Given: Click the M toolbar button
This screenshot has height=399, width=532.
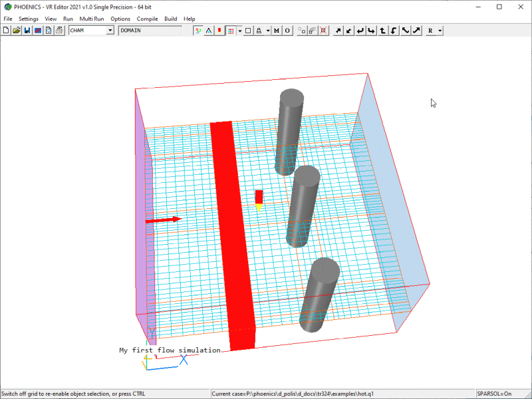Looking at the screenshot, I should tap(277, 31).
